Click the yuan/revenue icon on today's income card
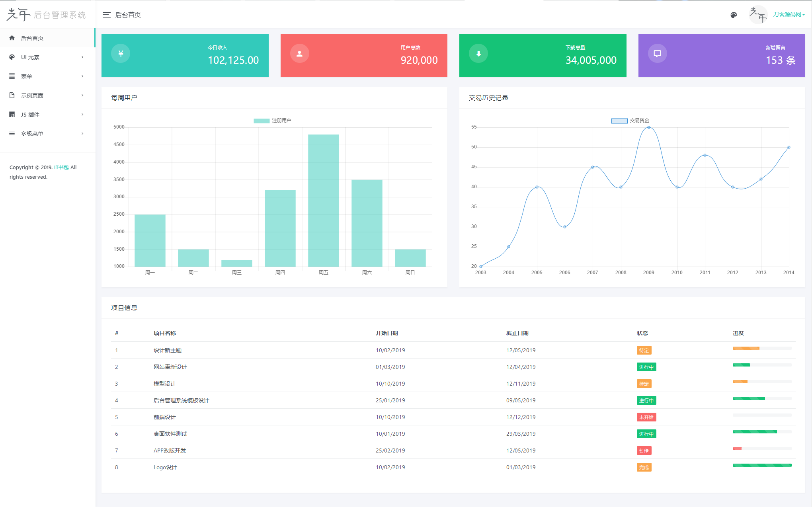The image size is (812, 507). pos(120,54)
